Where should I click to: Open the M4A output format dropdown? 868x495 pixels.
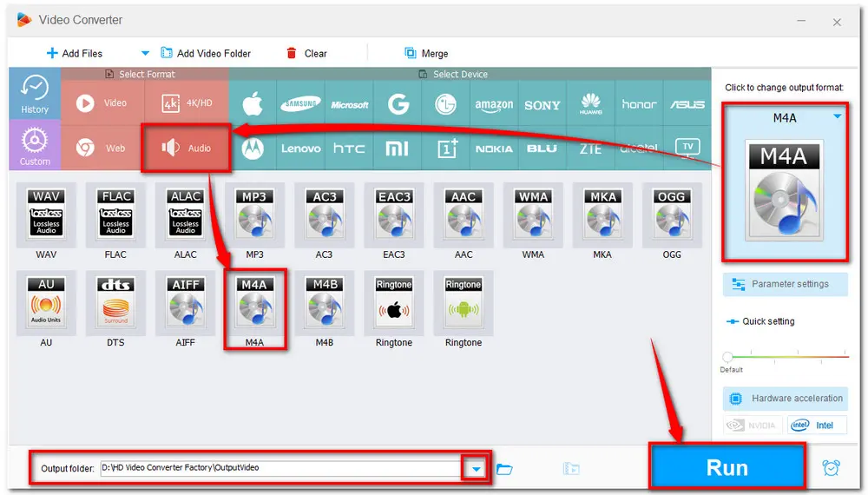tap(837, 116)
